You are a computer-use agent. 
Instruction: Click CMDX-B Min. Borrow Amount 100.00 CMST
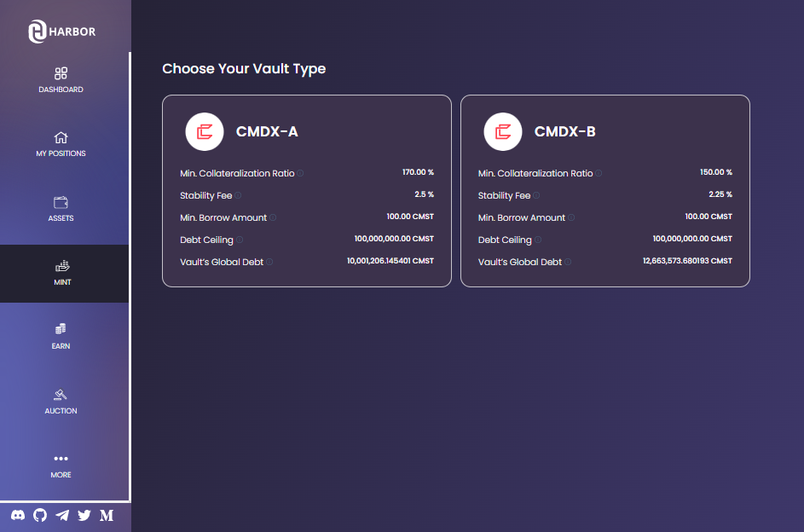[x=709, y=217]
